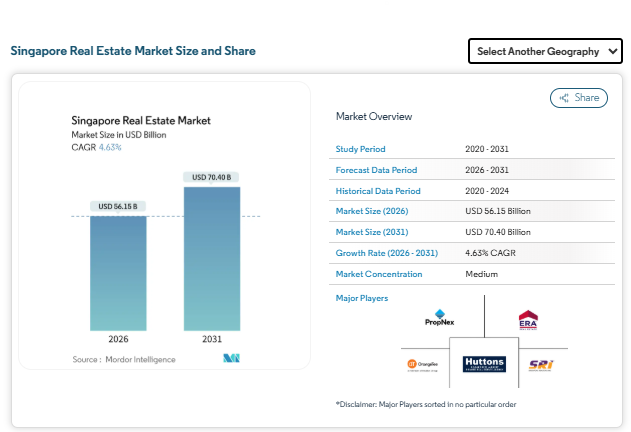Click the SRI logo
The height and width of the screenshot is (432, 631).
[x=541, y=365]
